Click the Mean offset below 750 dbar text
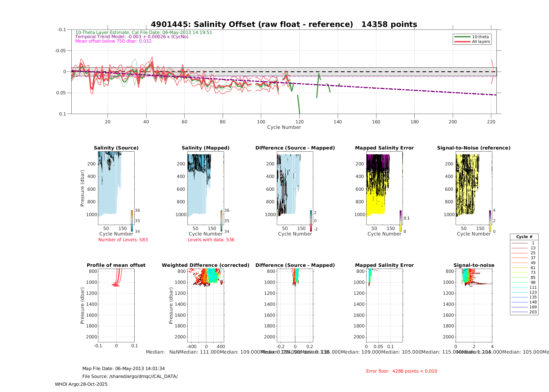This screenshot has width=549, height=392. [x=113, y=41]
